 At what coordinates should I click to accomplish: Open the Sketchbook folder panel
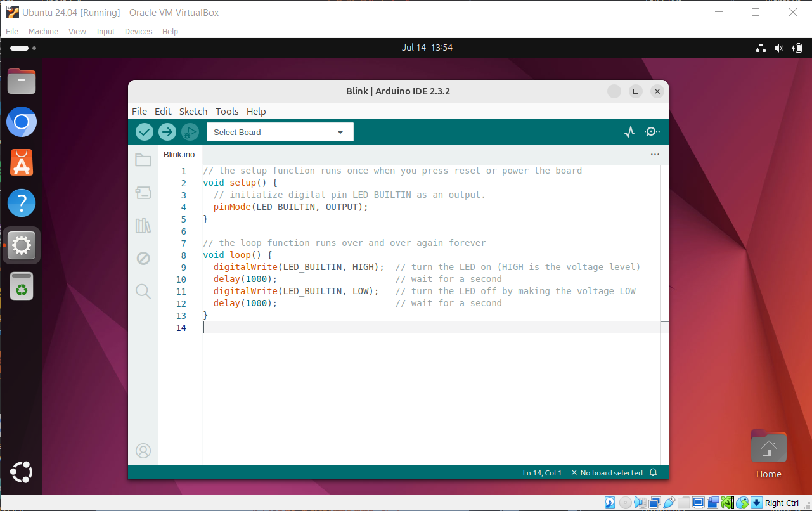click(143, 160)
